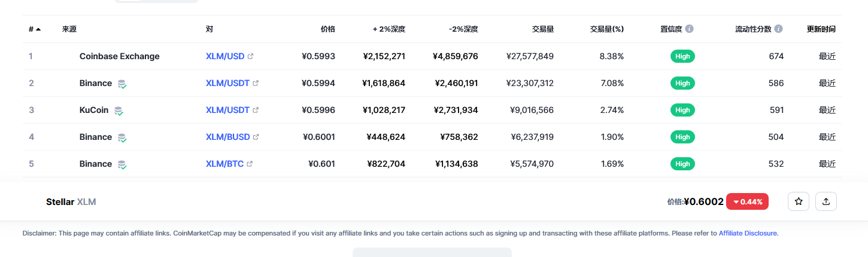Add Stellar to watchlist with star icon
This screenshot has height=257, width=868.
tap(799, 202)
